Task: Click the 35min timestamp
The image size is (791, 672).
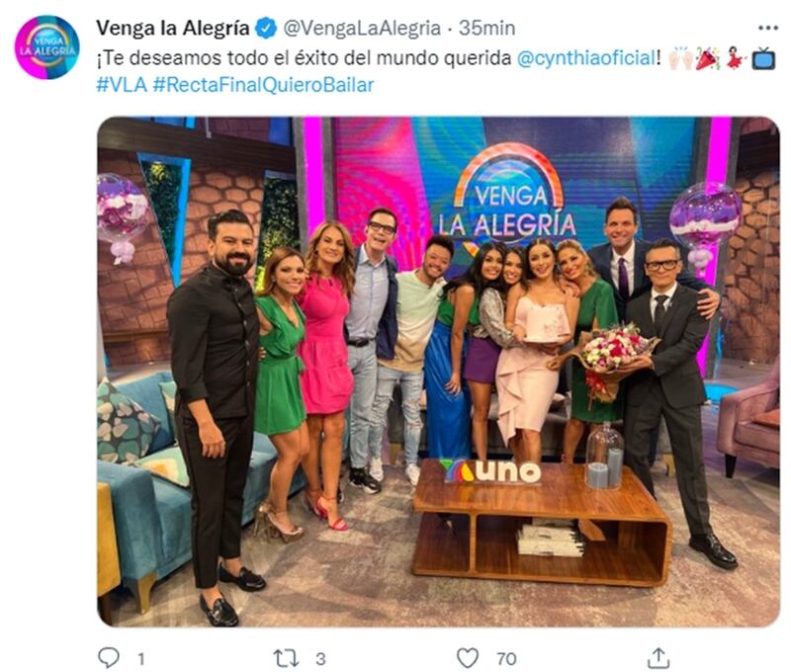Action: (x=486, y=29)
